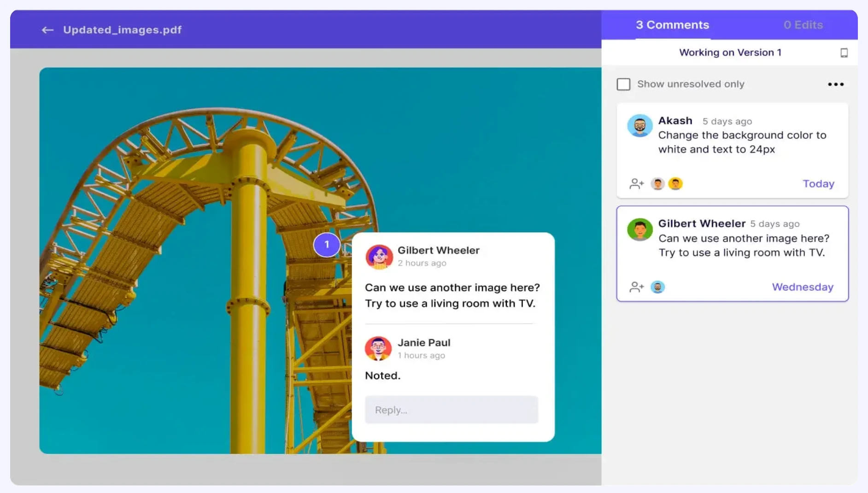868x493 pixels.
Task: Click the yellow assignee avatar under Akash's comment
Action: pos(675,183)
